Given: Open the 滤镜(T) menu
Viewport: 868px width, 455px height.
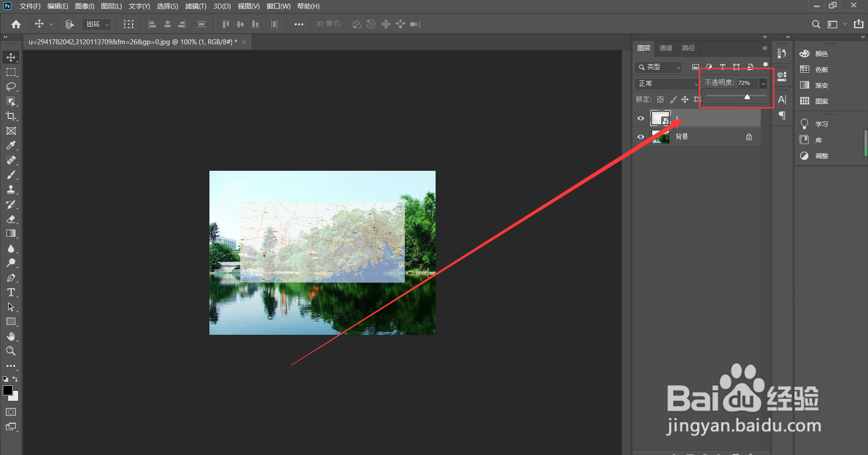Looking at the screenshot, I should (x=196, y=6).
